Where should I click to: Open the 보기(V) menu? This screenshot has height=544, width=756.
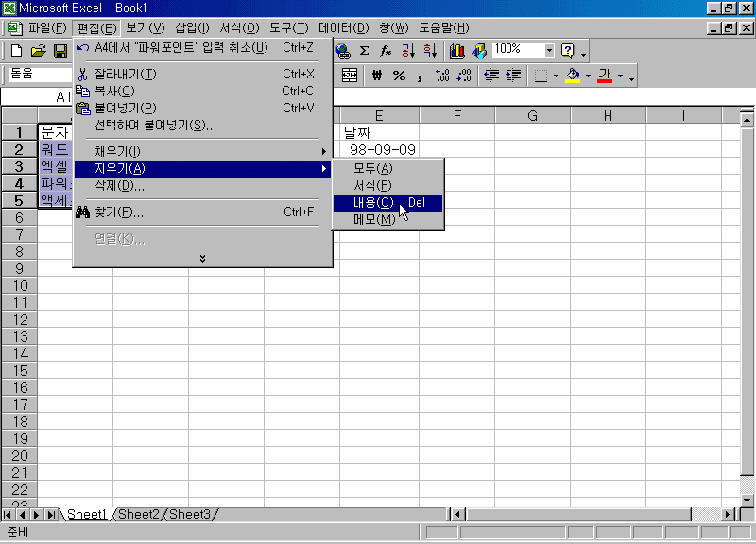coord(146,28)
